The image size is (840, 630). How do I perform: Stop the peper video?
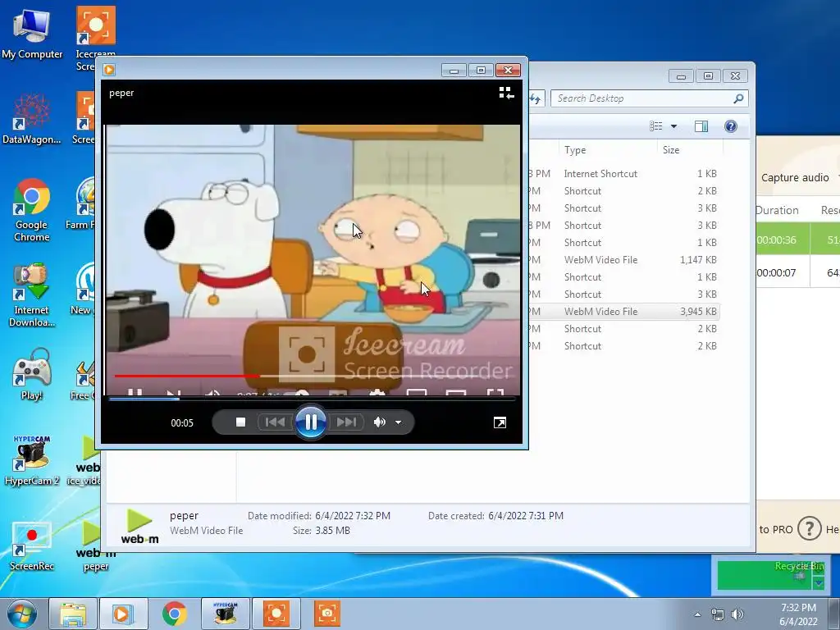point(240,422)
